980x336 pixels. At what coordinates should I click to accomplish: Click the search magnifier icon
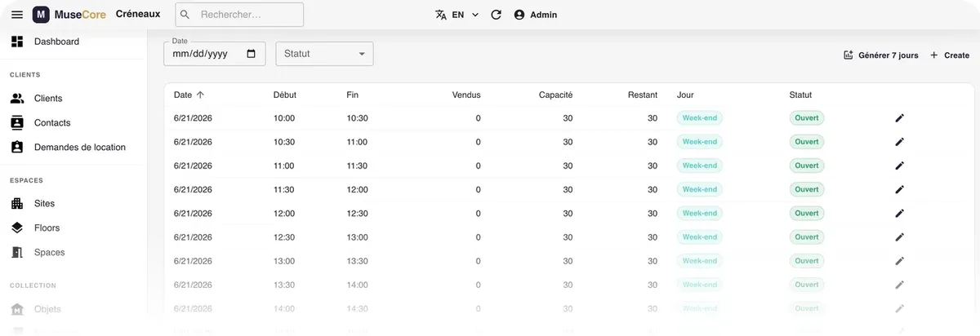185,15
